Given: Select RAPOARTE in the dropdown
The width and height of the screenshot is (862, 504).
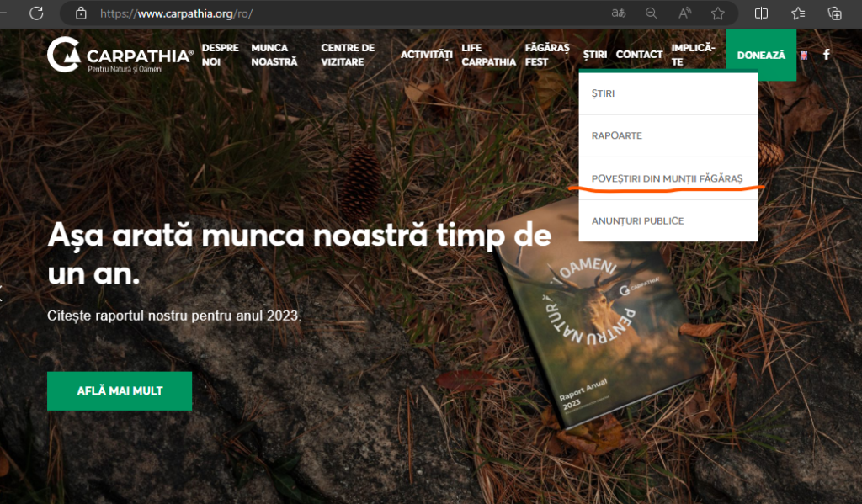Looking at the screenshot, I should coord(668,135).
